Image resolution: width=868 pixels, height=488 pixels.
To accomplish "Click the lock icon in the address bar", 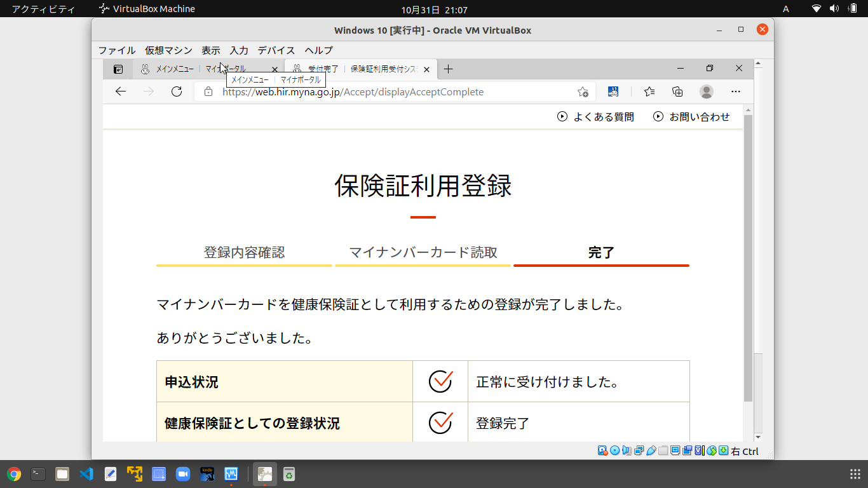I will click(208, 91).
